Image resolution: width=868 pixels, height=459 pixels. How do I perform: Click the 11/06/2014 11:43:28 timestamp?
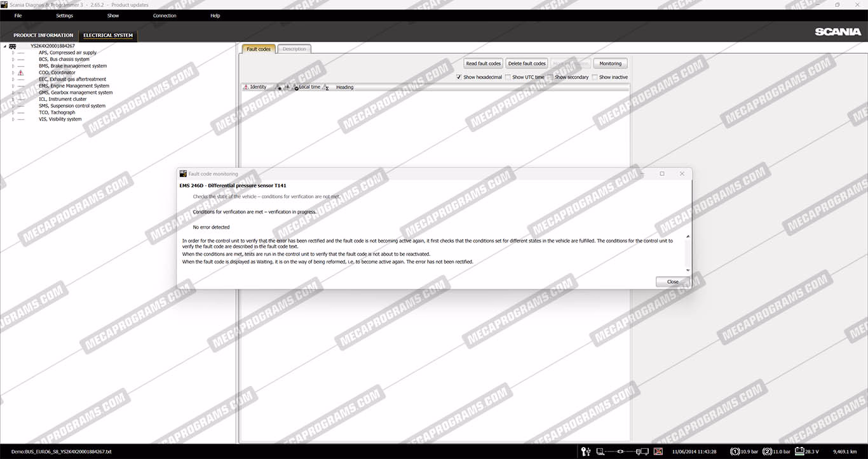pos(694,452)
